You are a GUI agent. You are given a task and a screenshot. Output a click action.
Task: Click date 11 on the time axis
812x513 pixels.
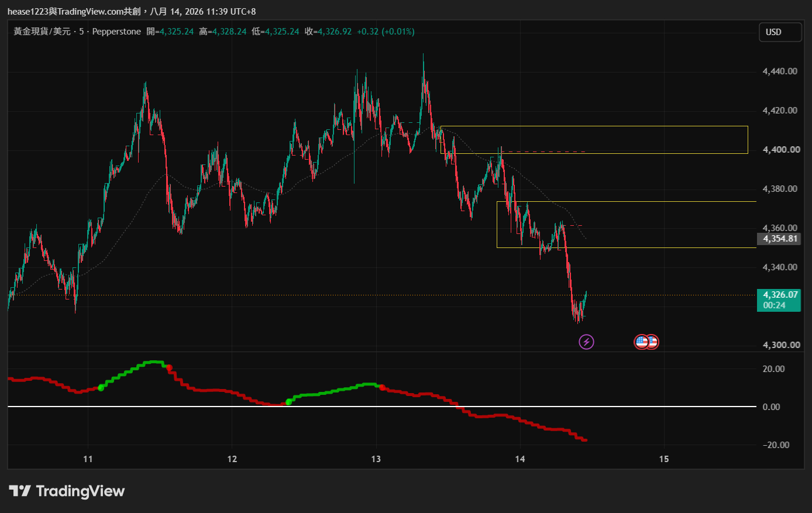[88, 459]
